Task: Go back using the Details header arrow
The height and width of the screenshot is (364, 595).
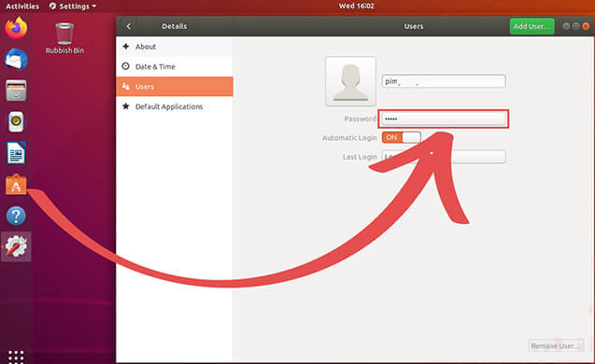Action: pyautogui.click(x=129, y=26)
